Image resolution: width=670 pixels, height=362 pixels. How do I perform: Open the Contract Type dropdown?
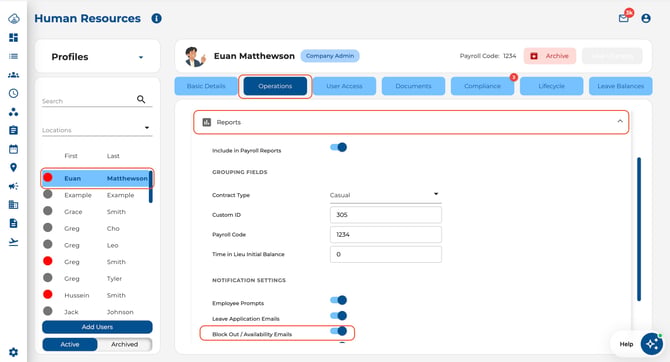tap(385, 195)
